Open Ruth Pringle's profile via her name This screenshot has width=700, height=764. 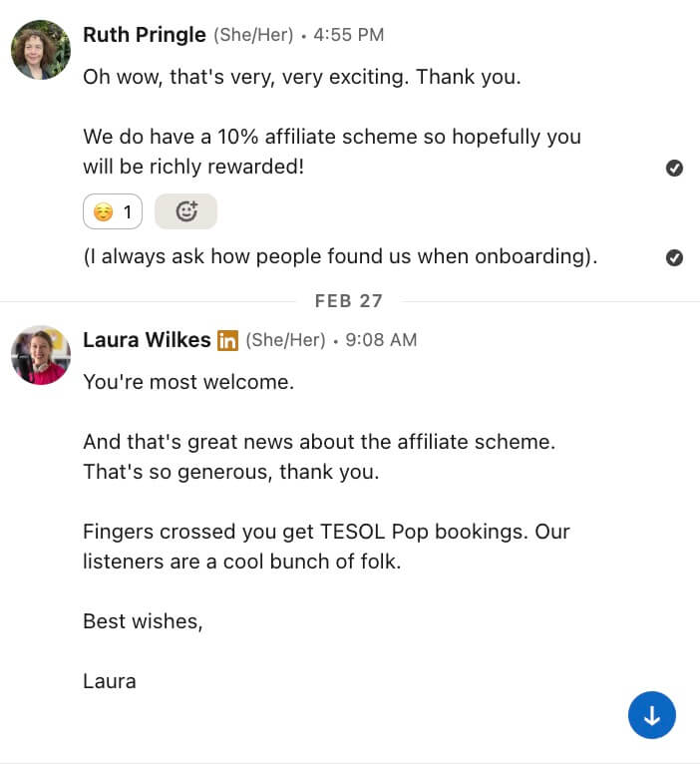click(x=144, y=35)
